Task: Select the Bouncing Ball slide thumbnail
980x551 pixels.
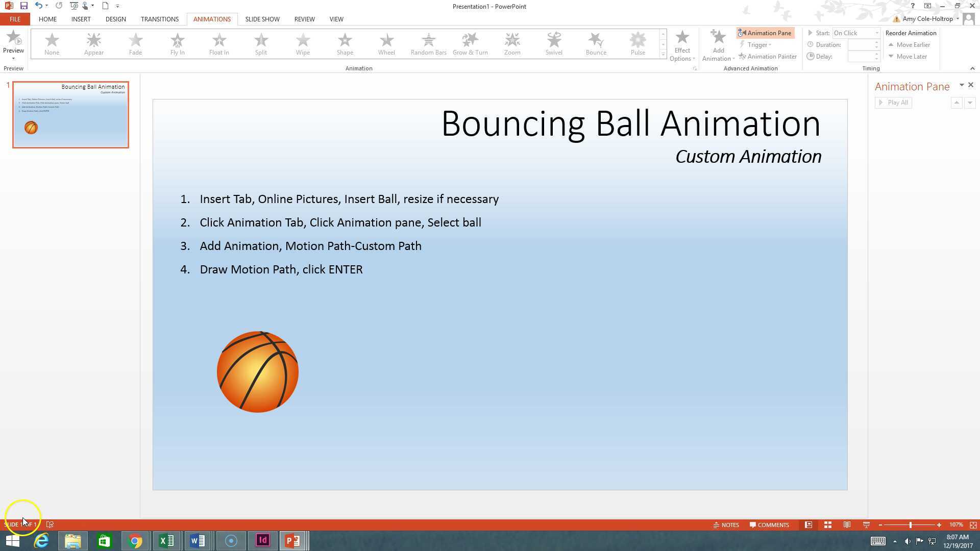Action: 70,114
